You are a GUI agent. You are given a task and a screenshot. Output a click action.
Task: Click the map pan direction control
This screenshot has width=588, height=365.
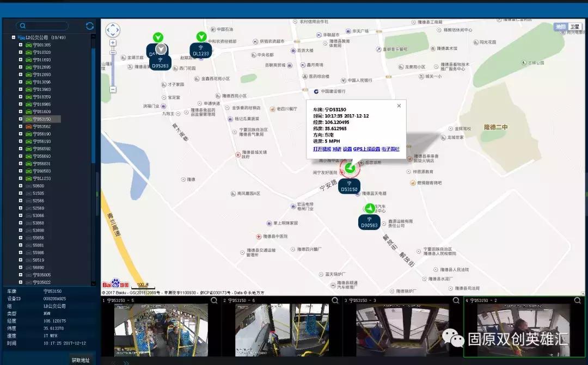click(113, 29)
